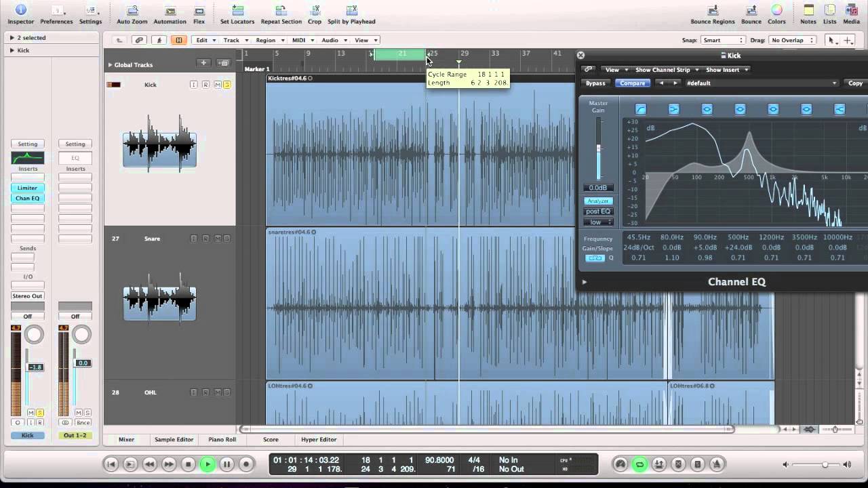Click the Bnce button on Out 1-2
This screenshot has height=488, width=868.
coord(83,422)
